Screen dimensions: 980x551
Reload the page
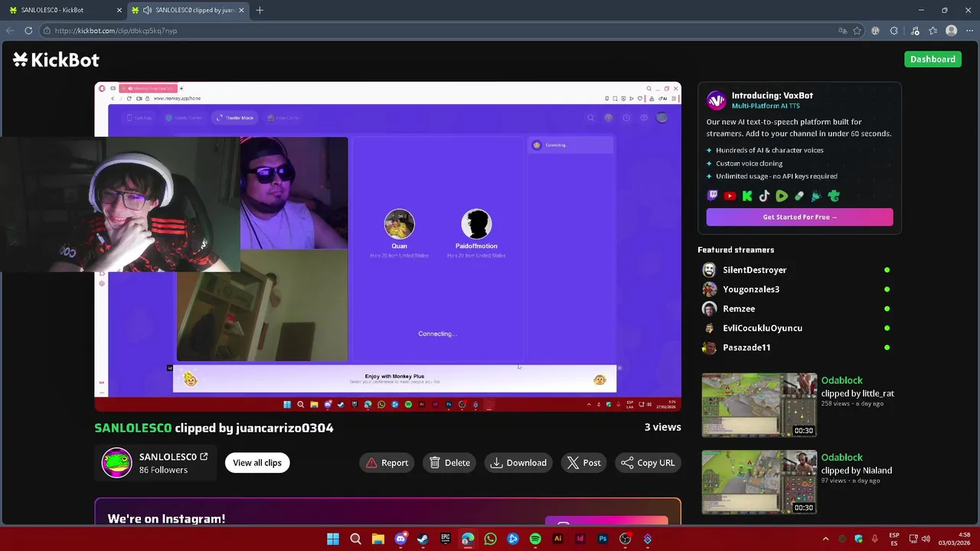click(x=28, y=31)
